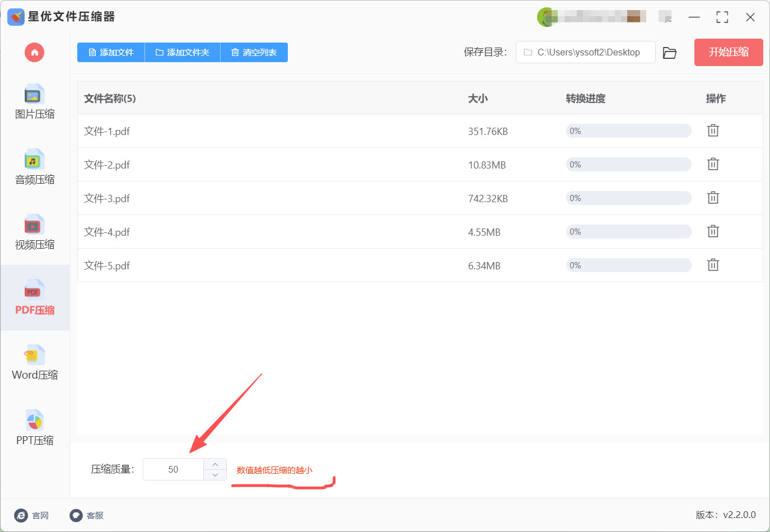
Task: Open 客服 customer service chat
Action: (x=87, y=515)
